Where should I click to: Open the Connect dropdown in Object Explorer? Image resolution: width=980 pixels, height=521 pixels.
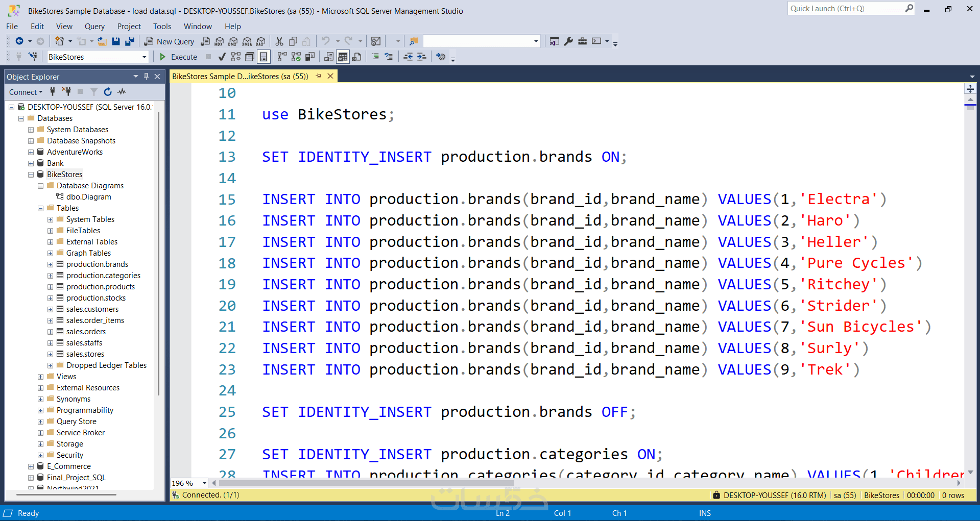tap(26, 92)
